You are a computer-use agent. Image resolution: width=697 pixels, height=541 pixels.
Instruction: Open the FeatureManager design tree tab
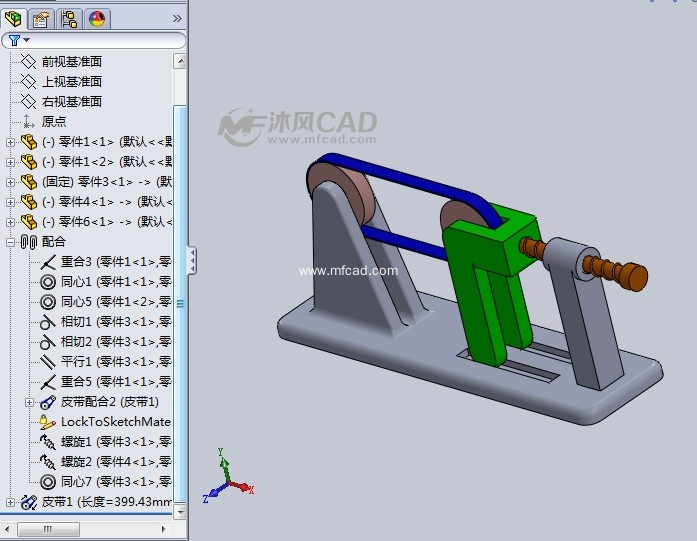point(13,18)
